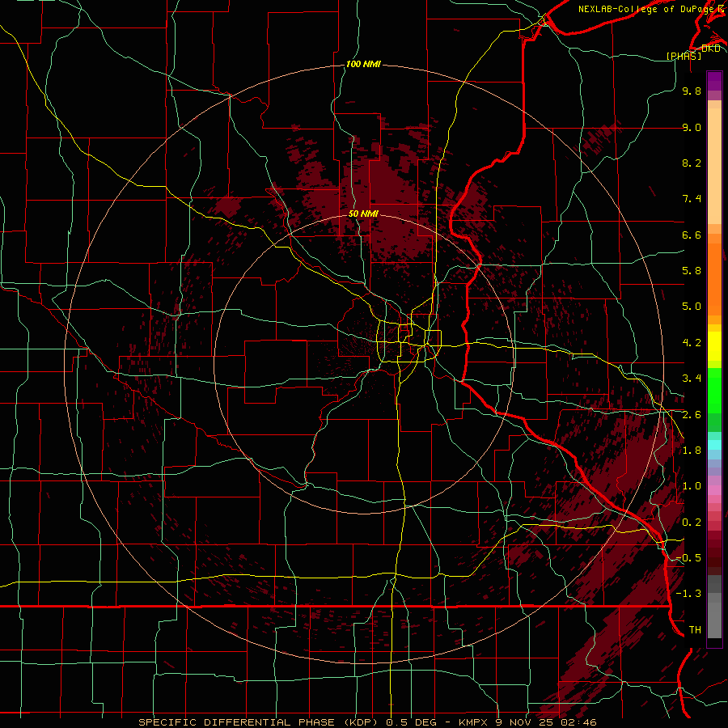Select the 5.8 legend value
Image resolution: width=728 pixels, height=728 pixels.
tap(692, 271)
